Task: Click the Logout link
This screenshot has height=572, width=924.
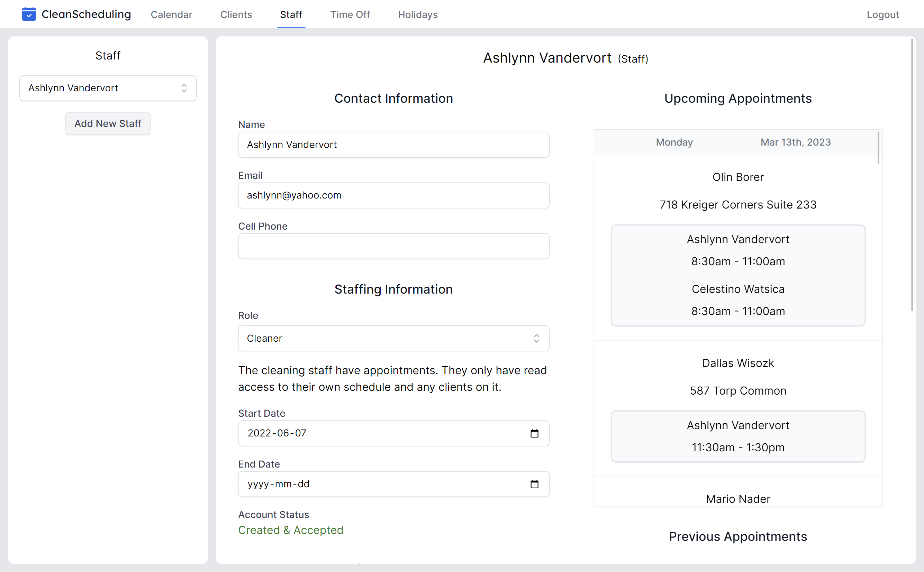Action: coord(882,15)
